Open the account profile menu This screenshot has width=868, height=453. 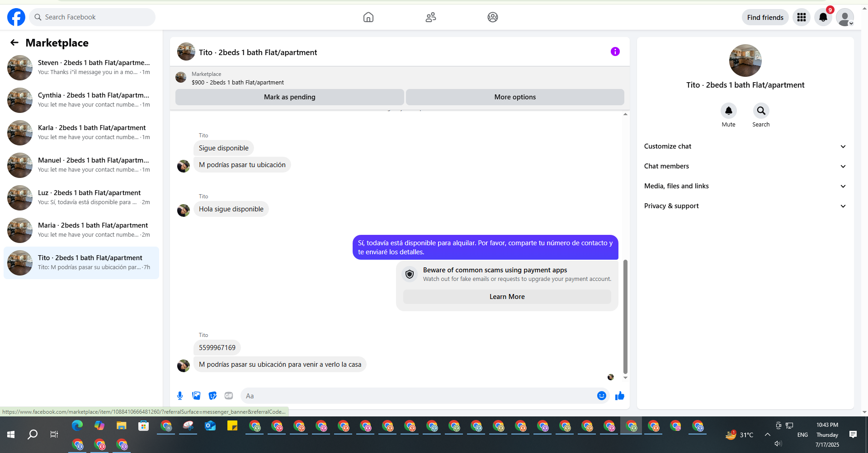pyautogui.click(x=845, y=17)
